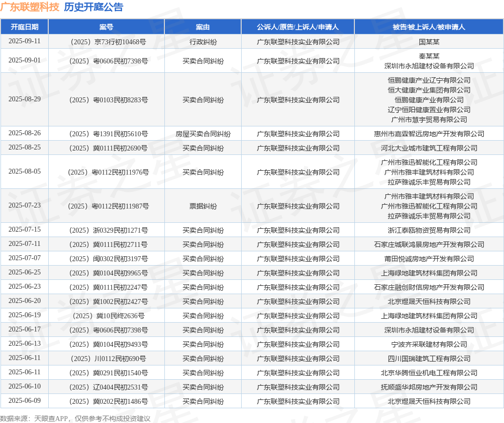The width and height of the screenshot is (504, 423).
Task: Click the defendant "四川国瑞建筑工程有限公司"
Action: [x=429, y=359]
